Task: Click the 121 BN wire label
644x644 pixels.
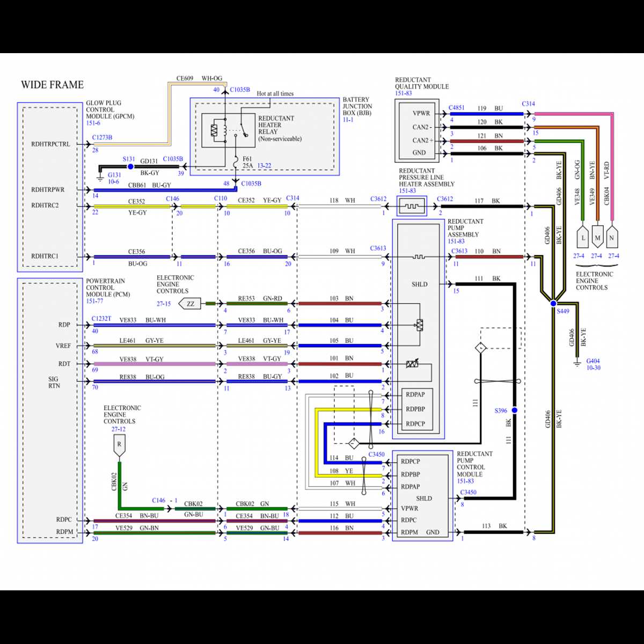Action: point(490,136)
